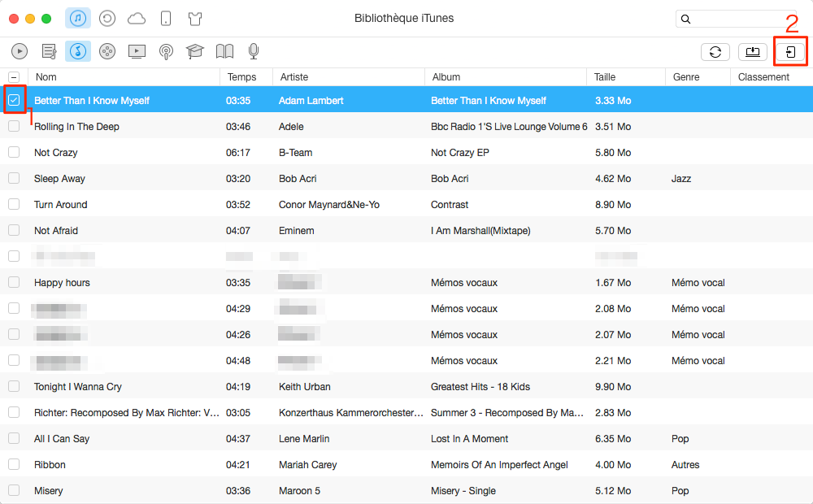This screenshot has width=813, height=504.
Task: Click Mémo vocal genre in Happy hours row
Action: click(x=698, y=283)
